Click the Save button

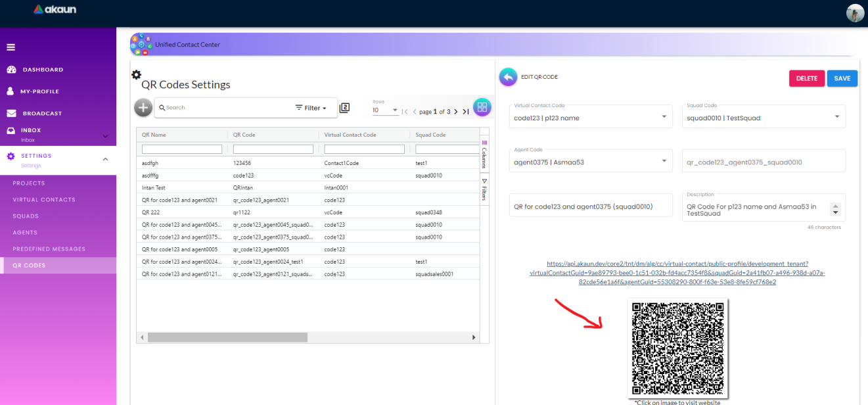842,78
